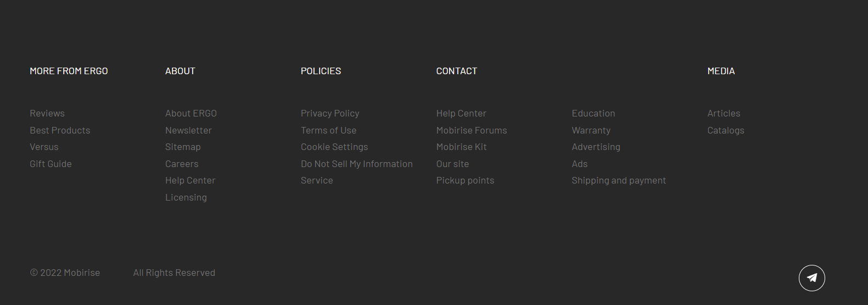Subscribe via the Newsletter link
Screen dimensions: 868x305
188,130
